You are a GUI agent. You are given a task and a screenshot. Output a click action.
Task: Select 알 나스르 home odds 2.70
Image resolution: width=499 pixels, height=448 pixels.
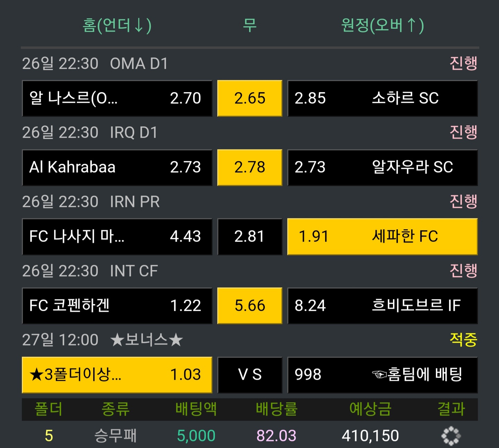click(x=117, y=98)
